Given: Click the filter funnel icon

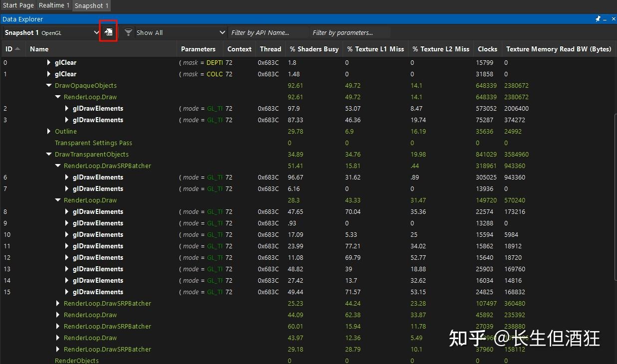Looking at the screenshot, I should 128,32.
